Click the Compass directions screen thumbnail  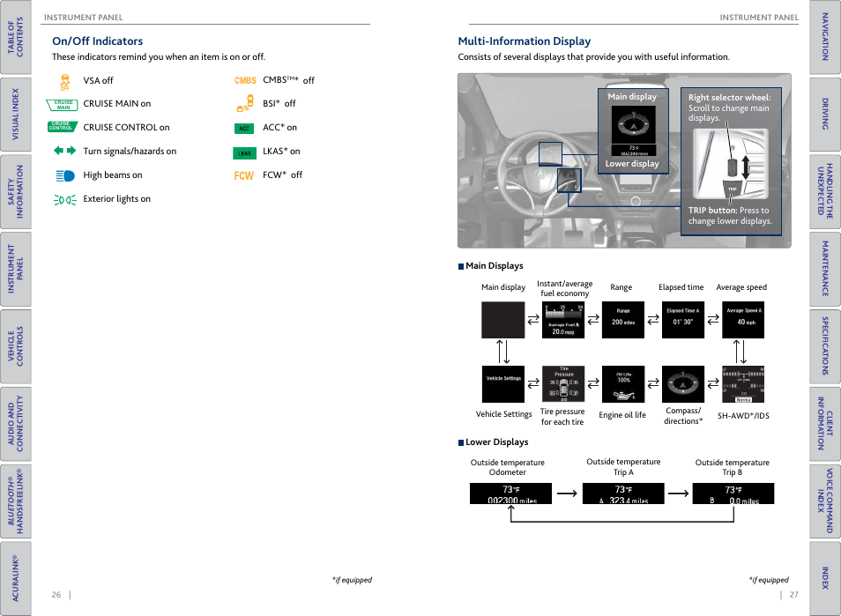coord(683,384)
